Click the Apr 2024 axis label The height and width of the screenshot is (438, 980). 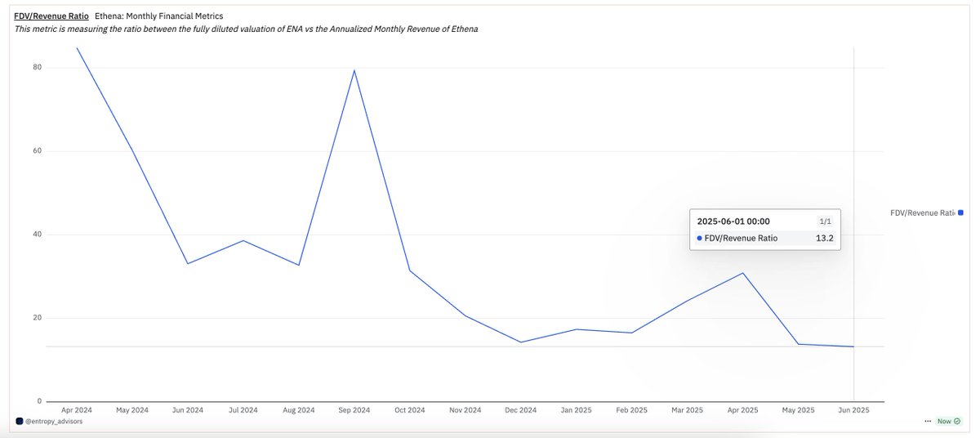[77, 410]
